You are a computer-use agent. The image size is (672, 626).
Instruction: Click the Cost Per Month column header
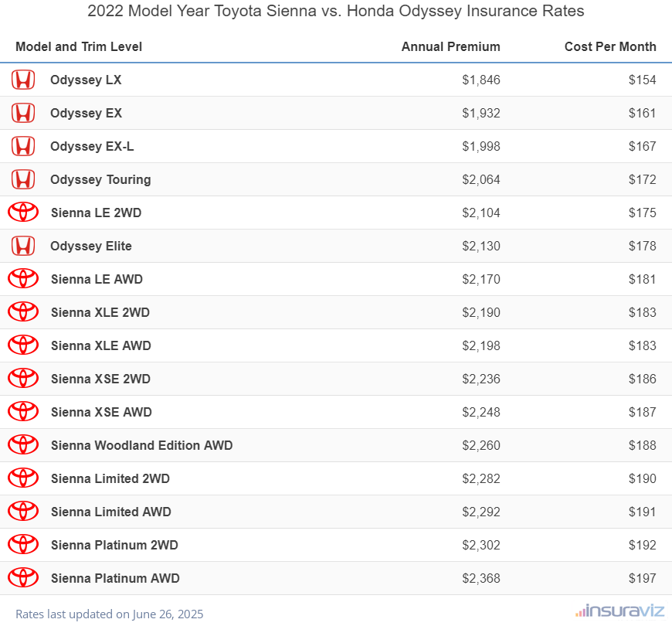[x=610, y=46]
